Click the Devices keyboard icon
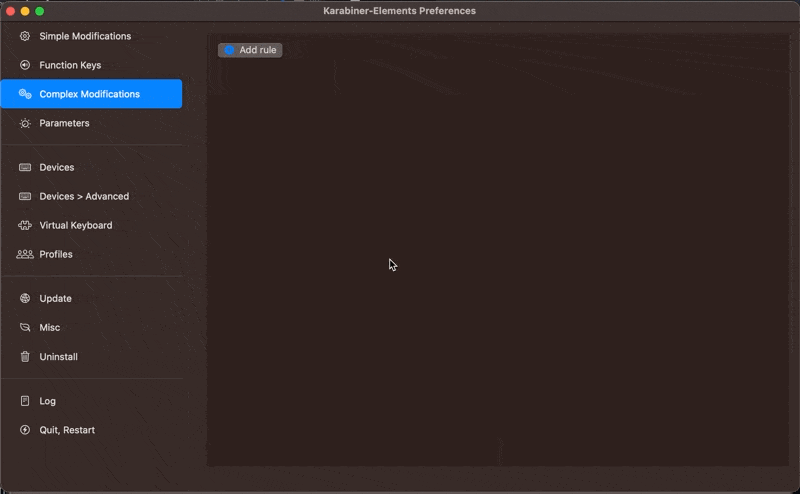This screenshot has width=800, height=494. (x=24, y=167)
